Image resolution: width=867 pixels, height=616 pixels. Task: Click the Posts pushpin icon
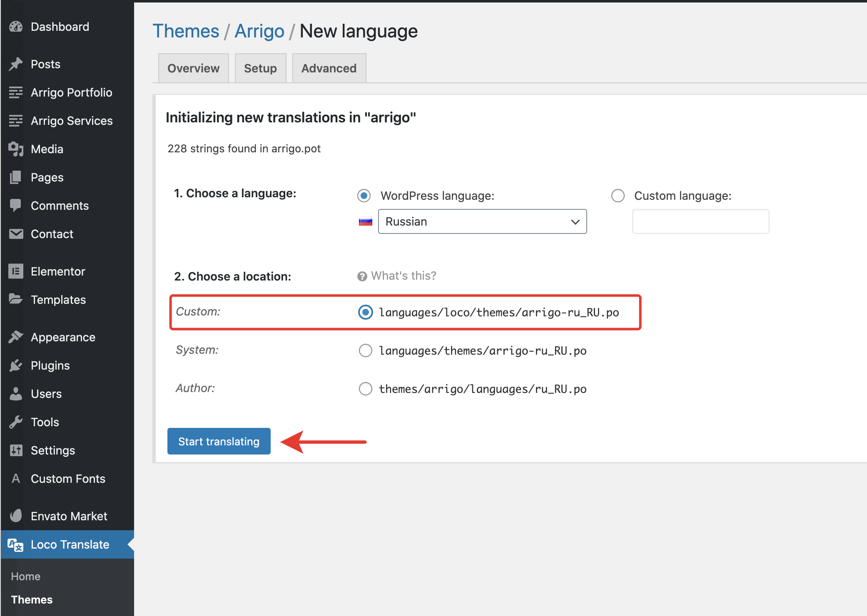(x=16, y=64)
